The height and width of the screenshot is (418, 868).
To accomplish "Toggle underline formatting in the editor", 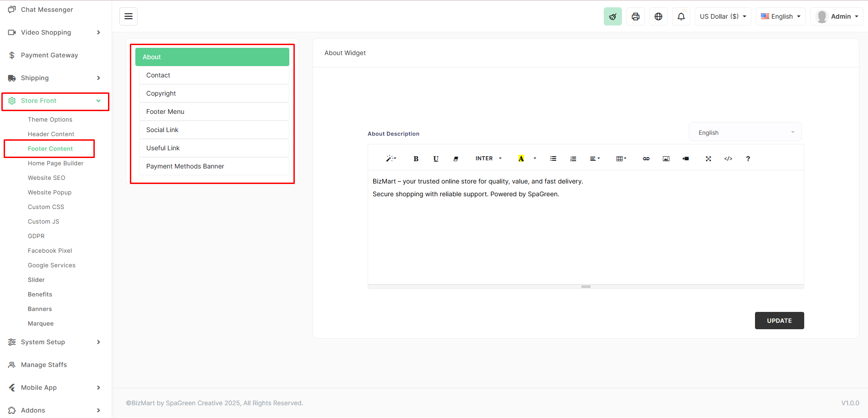I will 436,158.
